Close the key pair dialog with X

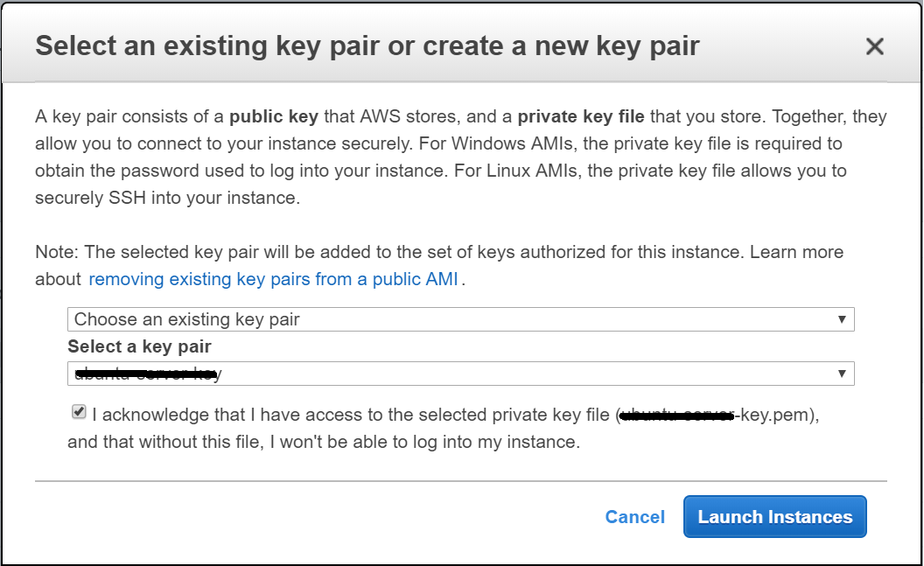coord(874,46)
